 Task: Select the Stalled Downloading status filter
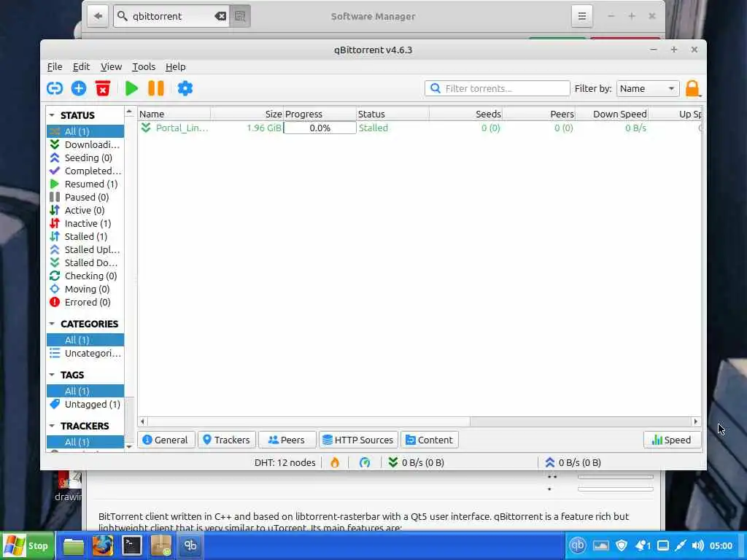(85, 262)
